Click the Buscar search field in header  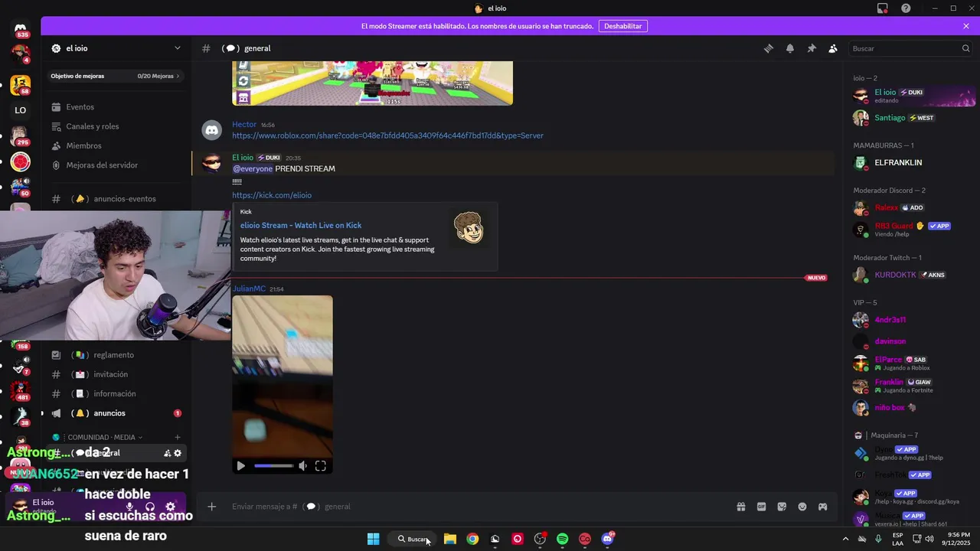(911, 48)
